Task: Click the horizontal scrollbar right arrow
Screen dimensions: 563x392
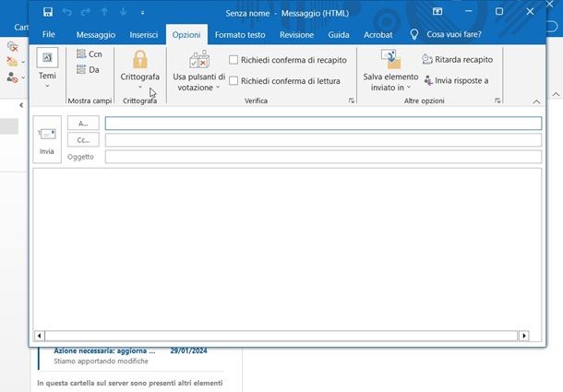Action: 524,336
